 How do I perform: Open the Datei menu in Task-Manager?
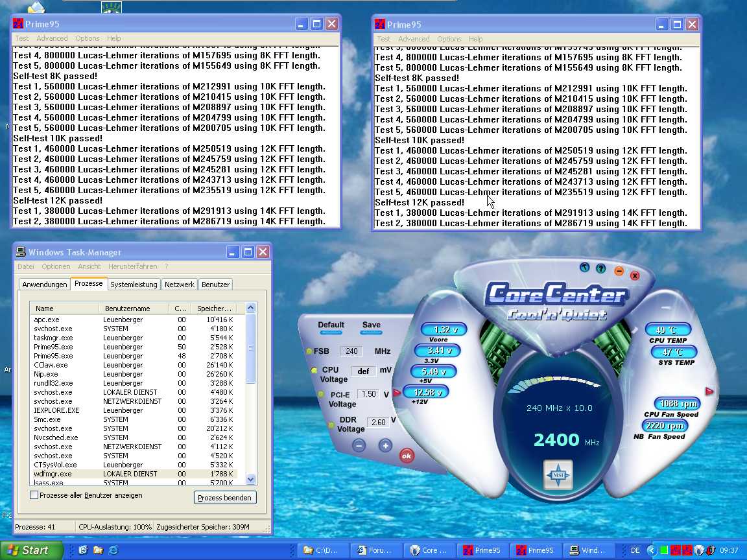pos(26,266)
